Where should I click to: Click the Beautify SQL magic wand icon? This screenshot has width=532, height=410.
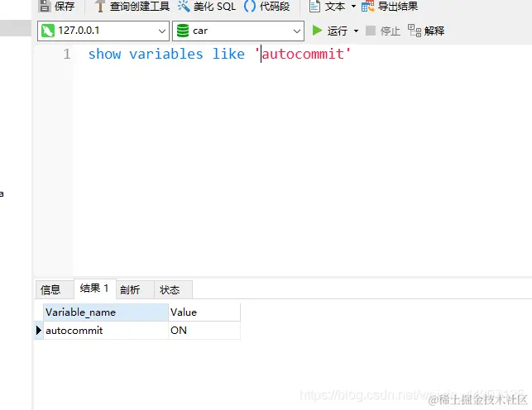pos(184,6)
